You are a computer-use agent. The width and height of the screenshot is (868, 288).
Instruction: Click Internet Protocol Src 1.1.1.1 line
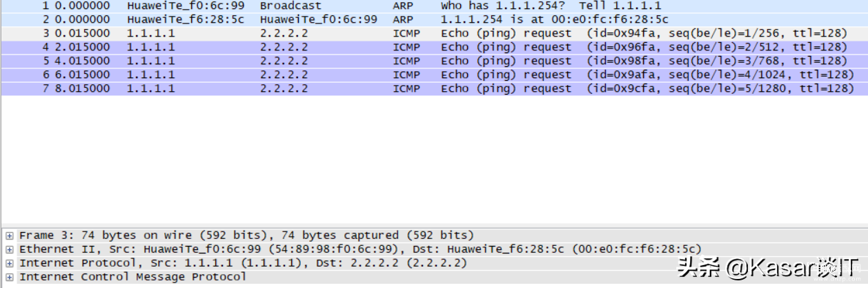tap(243, 263)
